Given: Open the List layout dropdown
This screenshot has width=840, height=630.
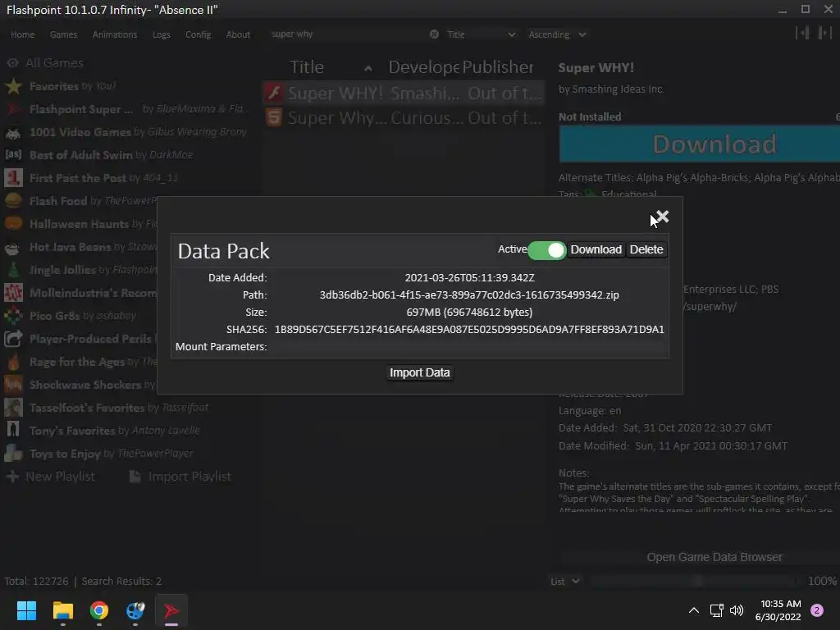Looking at the screenshot, I should pos(564,582).
